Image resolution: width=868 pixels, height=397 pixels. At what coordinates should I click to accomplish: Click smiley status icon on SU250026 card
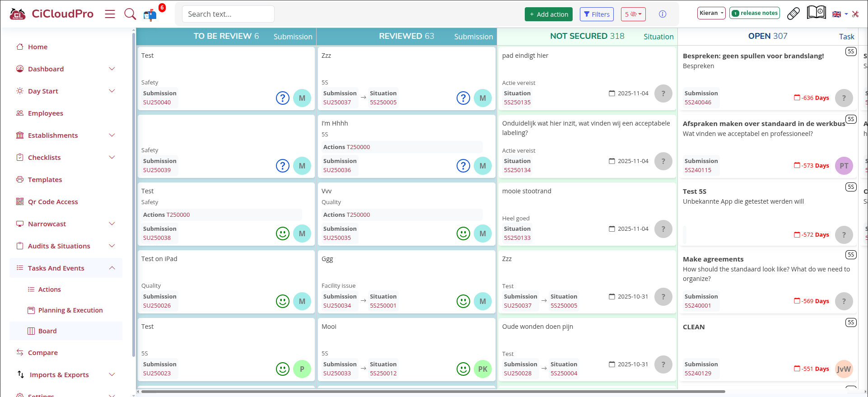[x=283, y=301]
